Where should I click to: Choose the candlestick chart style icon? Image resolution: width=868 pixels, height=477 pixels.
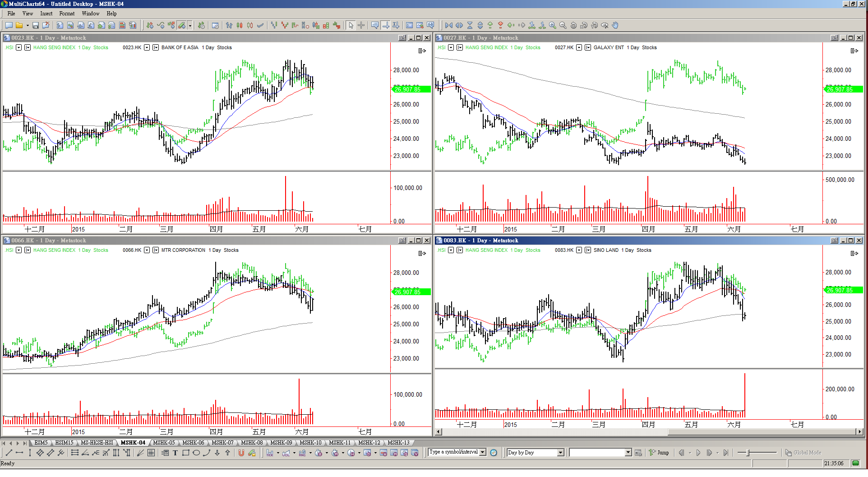(x=240, y=25)
